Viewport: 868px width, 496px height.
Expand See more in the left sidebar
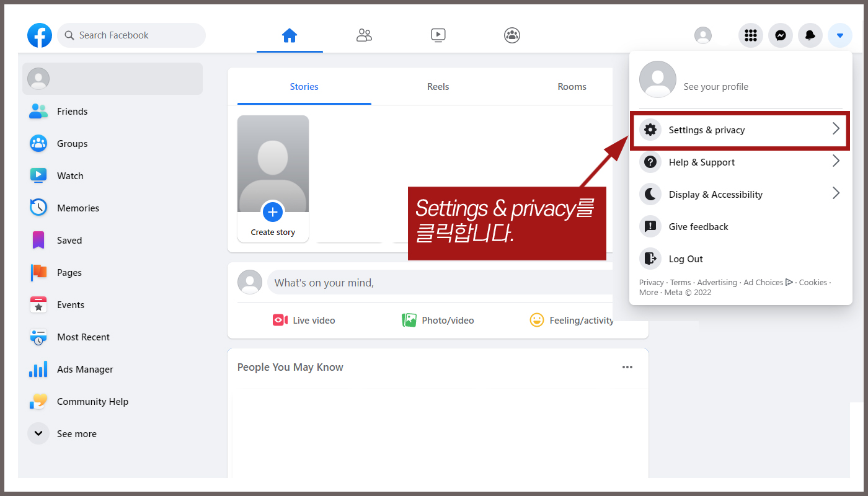click(x=113, y=434)
